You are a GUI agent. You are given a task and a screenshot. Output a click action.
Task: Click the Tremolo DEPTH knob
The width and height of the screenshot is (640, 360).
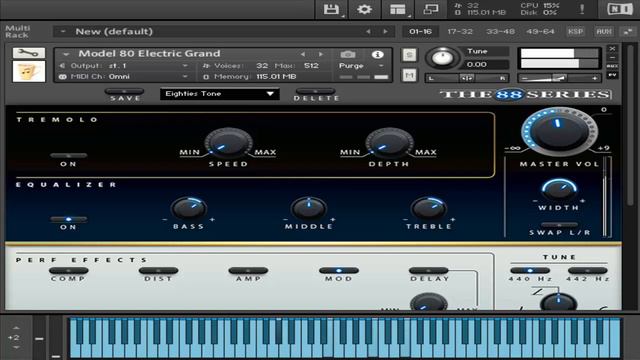[389, 143]
